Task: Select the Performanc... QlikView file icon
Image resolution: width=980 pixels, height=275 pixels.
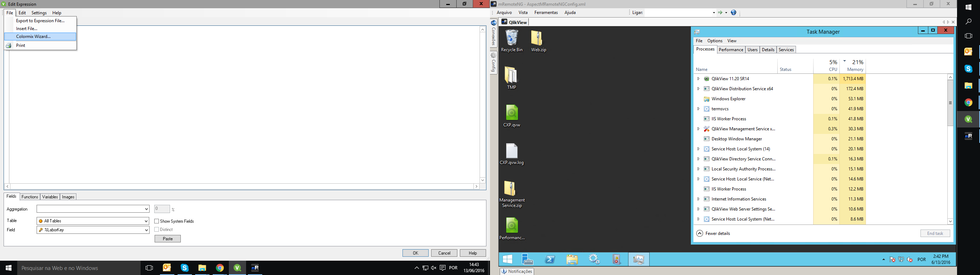Action: (512, 229)
